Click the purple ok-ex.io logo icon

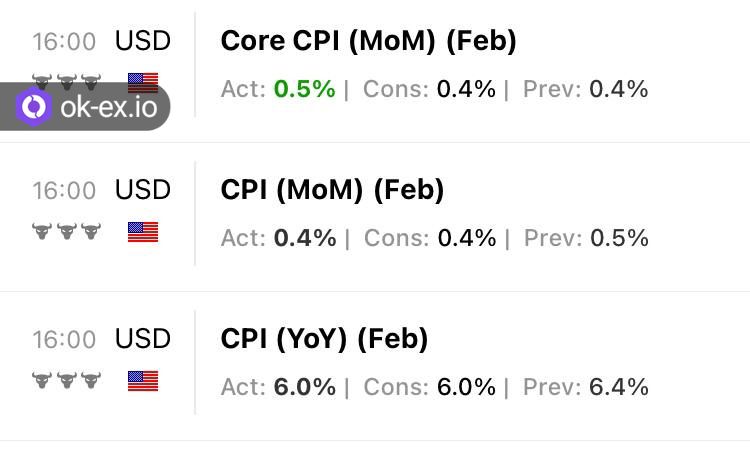[34, 107]
